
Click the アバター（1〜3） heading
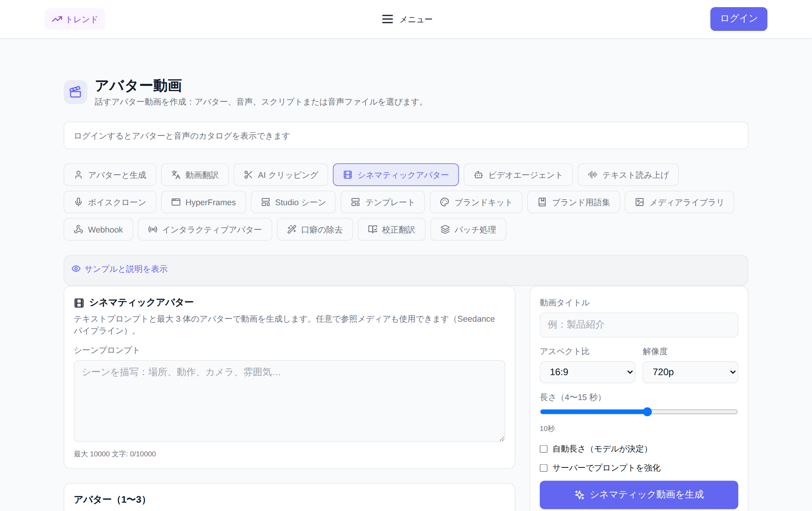[x=110, y=500]
